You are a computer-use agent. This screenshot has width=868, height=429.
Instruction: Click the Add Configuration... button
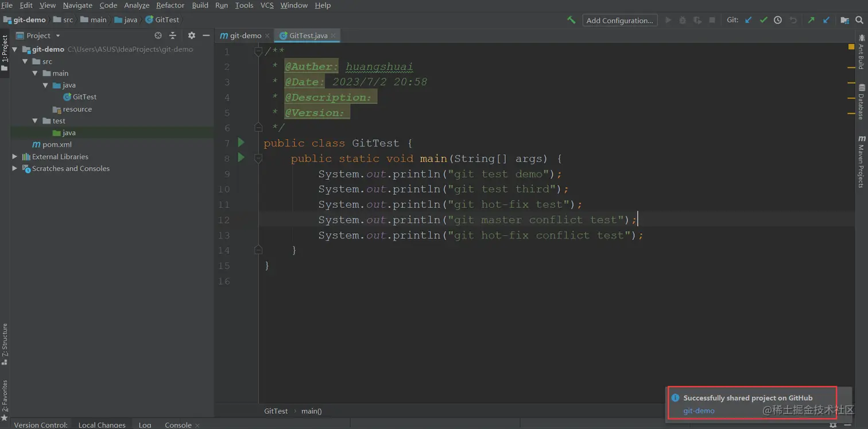click(x=619, y=20)
